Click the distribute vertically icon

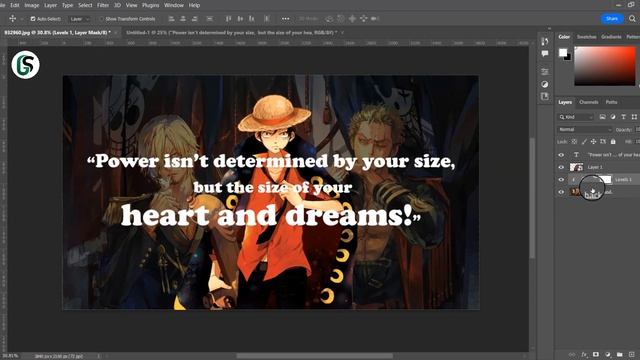[x=267, y=19]
